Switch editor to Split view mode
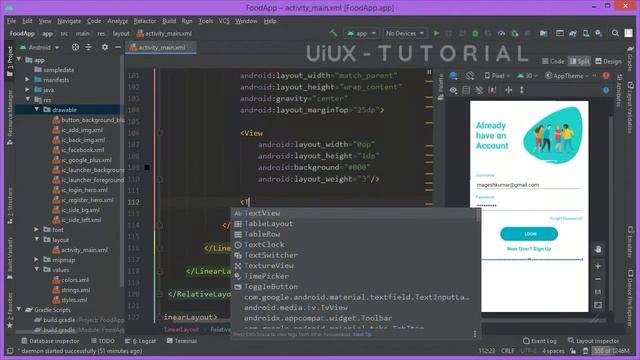This screenshot has width=640, height=360. 580,61
